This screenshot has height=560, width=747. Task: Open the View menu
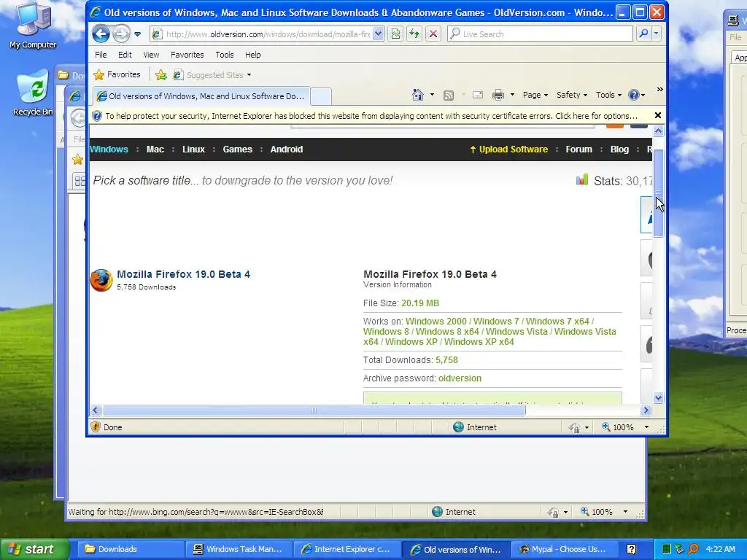[151, 55]
